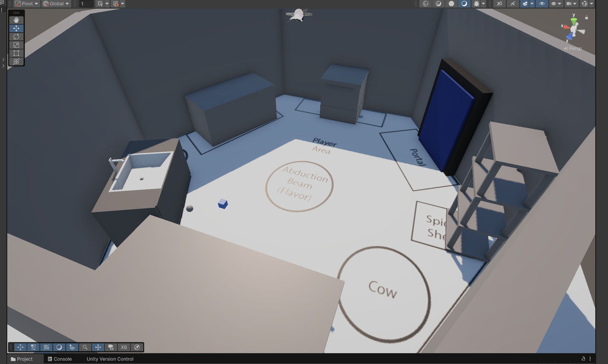The image size is (608, 364).
Task: Click the compass overlay icon
Action: tap(137, 347)
